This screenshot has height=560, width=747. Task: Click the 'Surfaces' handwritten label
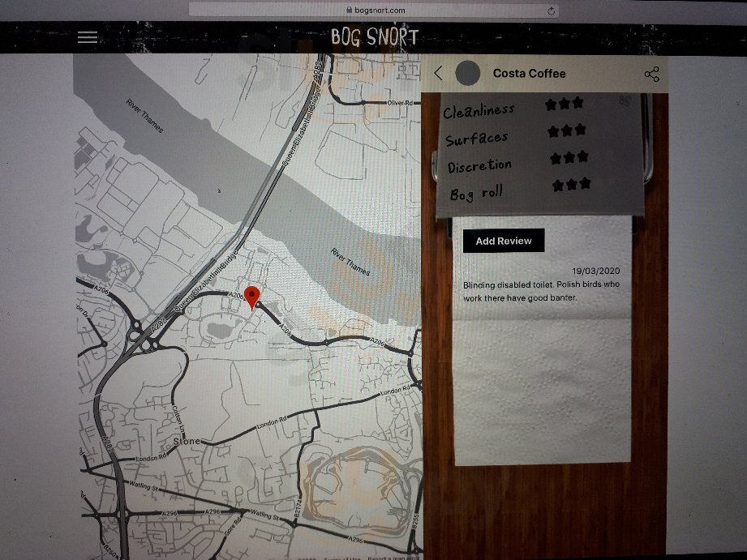click(477, 139)
